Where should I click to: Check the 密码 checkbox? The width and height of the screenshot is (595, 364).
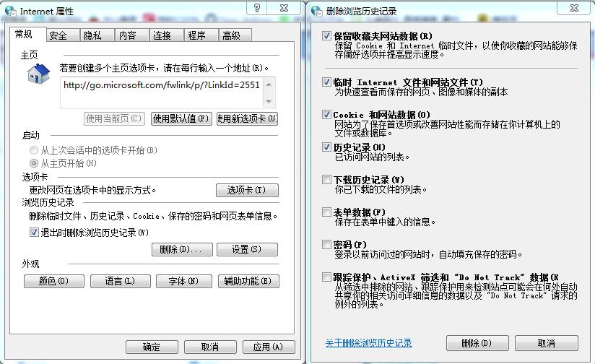pos(326,244)
